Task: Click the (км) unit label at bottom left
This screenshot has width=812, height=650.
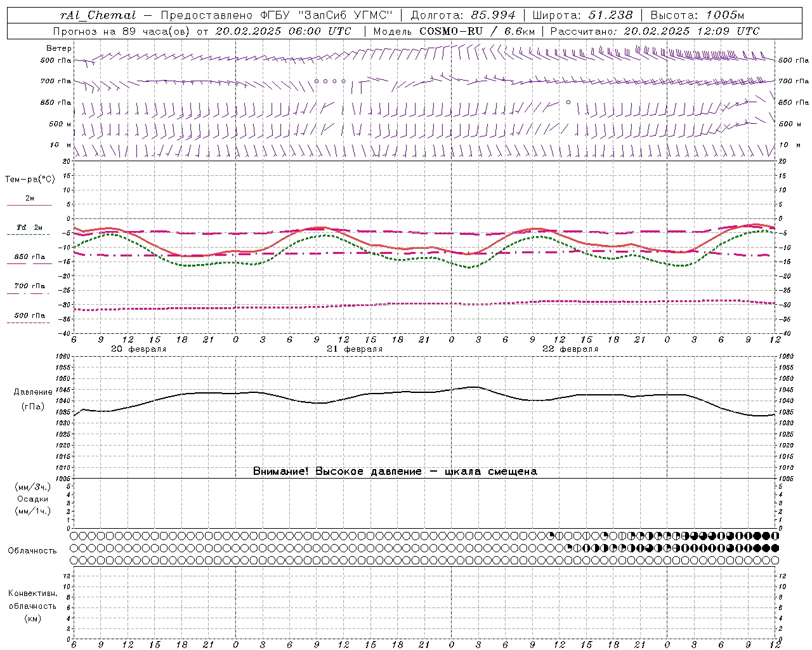Action: click(x=33, y=618)
